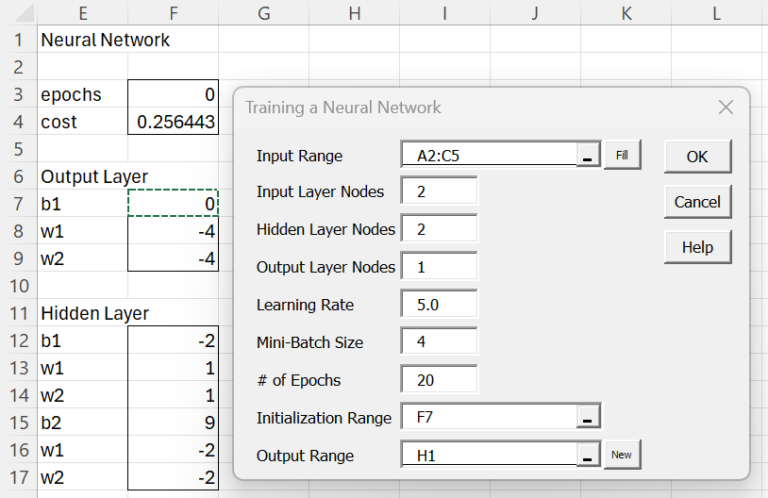
Task: Select row header 10
Action: click(x=18, y=286)
